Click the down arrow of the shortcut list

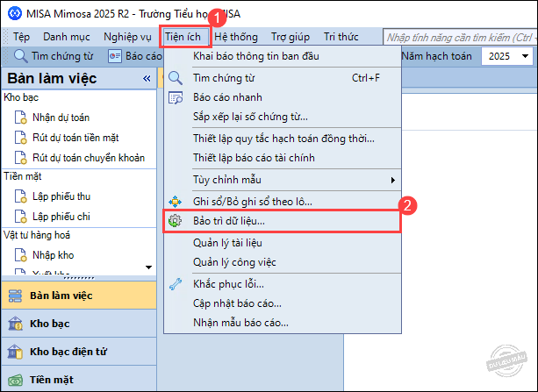pos(148,267)
